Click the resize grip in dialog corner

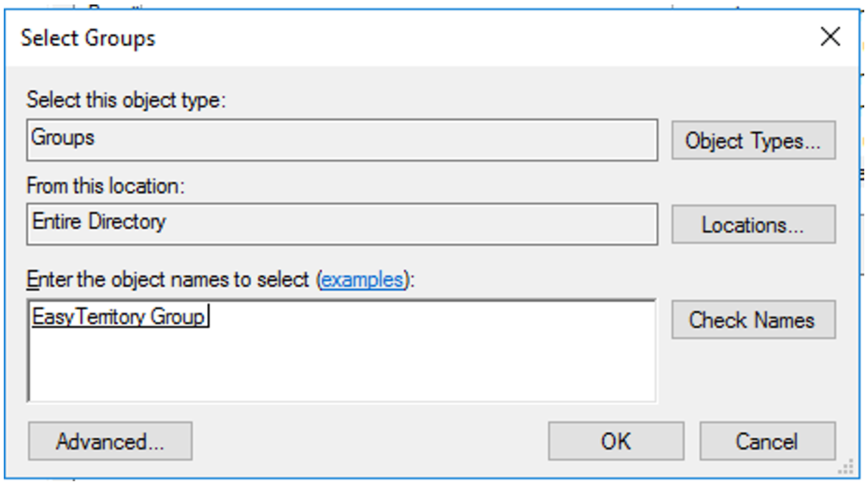(847, 468)
